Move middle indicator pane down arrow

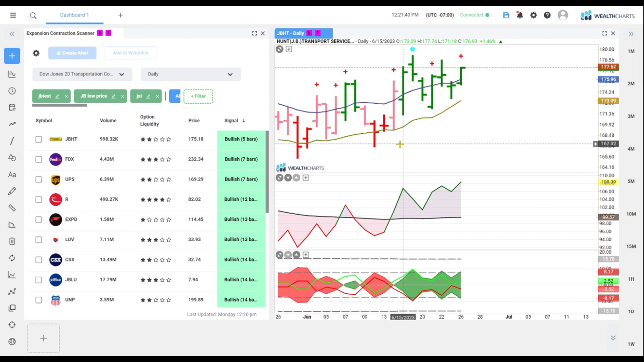pos(288,178)
